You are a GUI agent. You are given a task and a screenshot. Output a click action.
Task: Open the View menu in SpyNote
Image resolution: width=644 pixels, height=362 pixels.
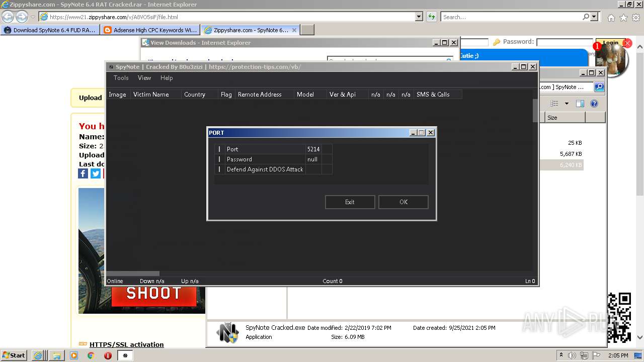coord(144,78)
